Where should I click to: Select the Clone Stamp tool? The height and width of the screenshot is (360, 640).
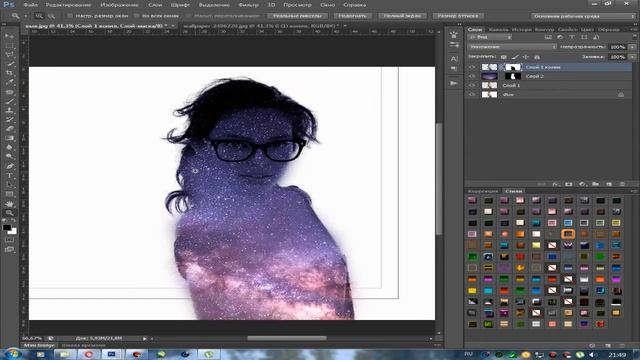tap(9, 110)
